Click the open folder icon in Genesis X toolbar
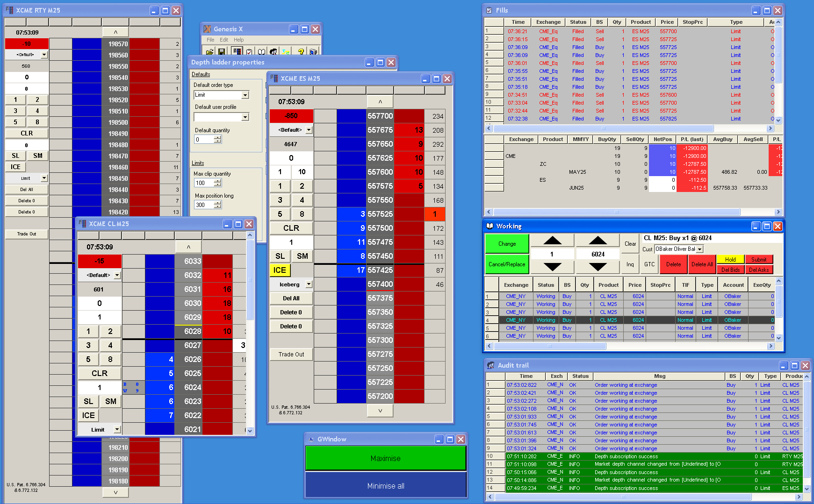This screenshot has width=814, height=504. pos(209,51)
